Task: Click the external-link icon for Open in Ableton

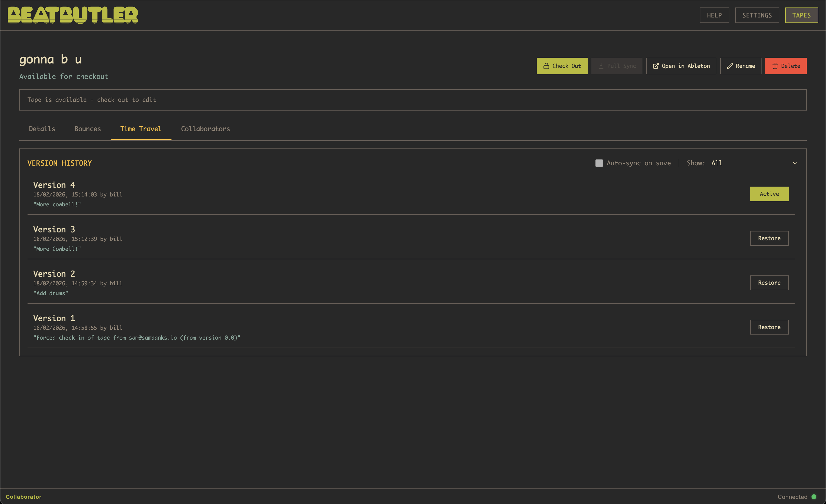Action: pos(656,66)
